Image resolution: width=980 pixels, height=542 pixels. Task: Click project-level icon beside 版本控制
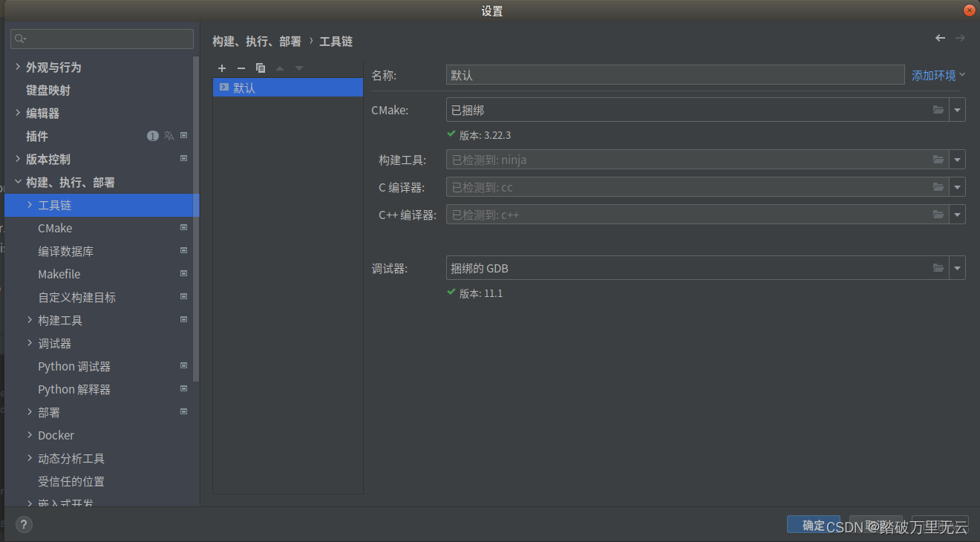point(183,159)
